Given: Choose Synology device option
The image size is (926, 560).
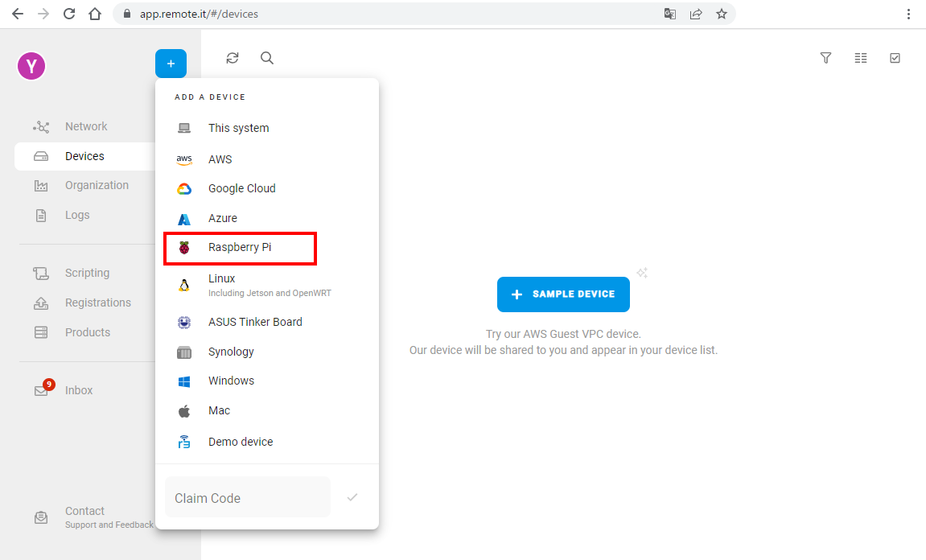Looking at the screenshot, I should (x=231, y=352).
